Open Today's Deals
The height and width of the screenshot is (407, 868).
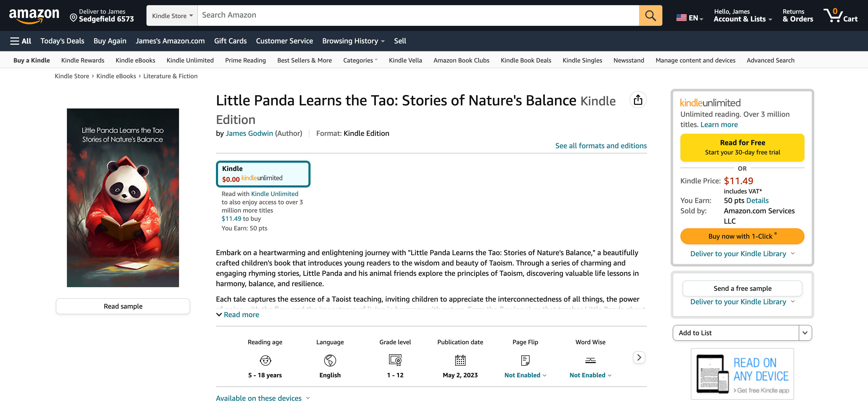tap(62, 41)
